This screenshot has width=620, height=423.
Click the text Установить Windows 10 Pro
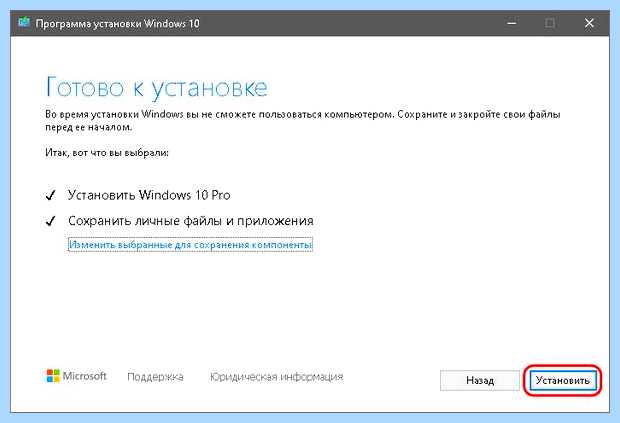click(x=149, y=195)
